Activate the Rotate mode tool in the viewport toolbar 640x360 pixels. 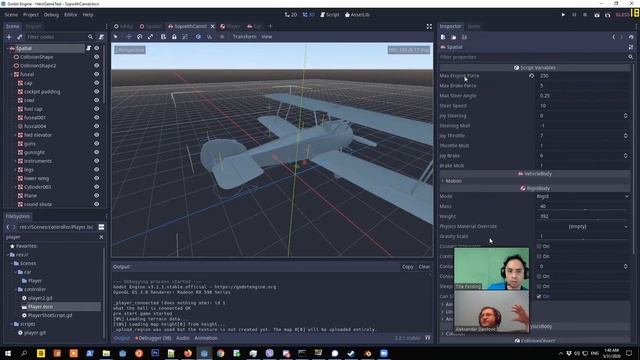pos(140,37)
